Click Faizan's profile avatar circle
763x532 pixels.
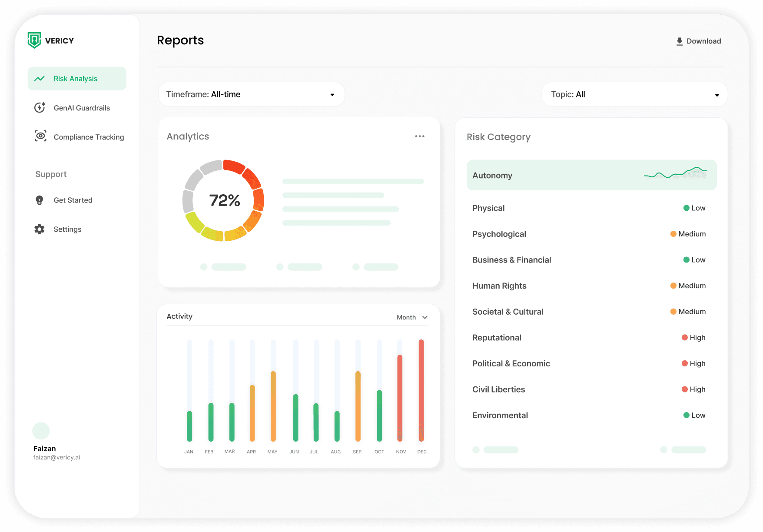[x=41, y=431]
